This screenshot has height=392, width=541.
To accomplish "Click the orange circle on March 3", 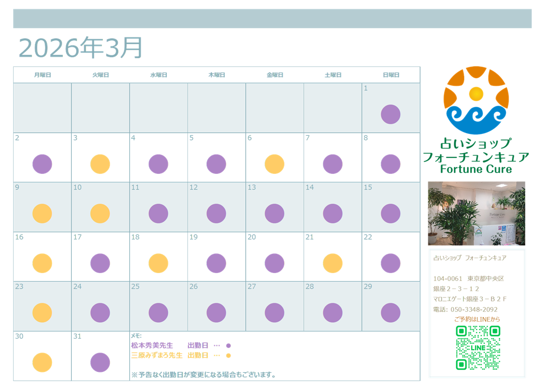I will [100, 164].
